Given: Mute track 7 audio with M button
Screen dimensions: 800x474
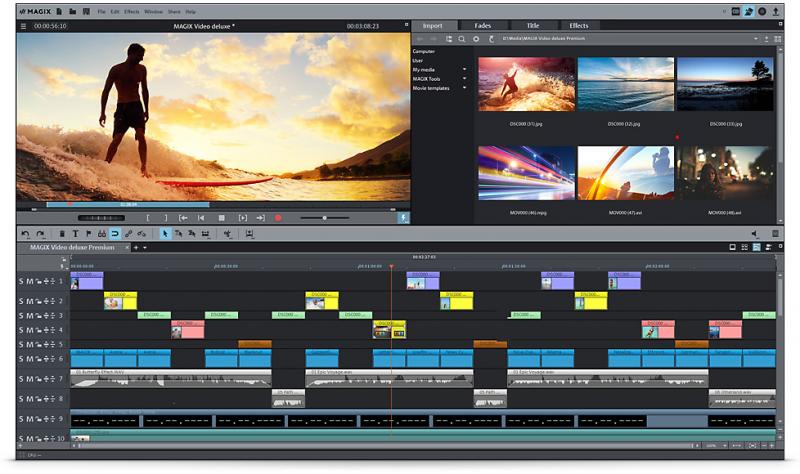Looking at the screenshot, I should coord(30,379).
